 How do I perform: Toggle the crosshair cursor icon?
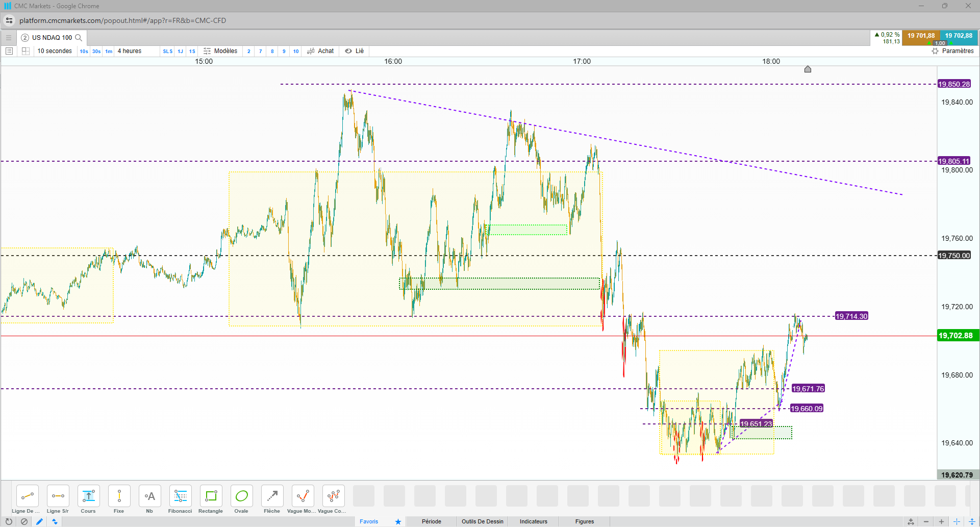click(x=957, y=521)
